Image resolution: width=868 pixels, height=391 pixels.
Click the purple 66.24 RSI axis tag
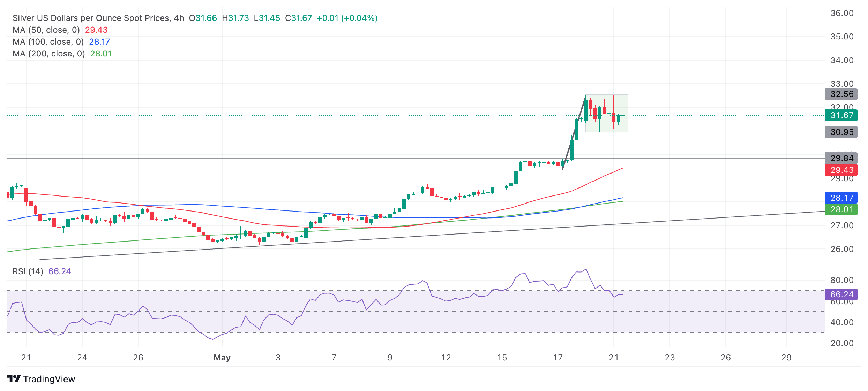click(x=841, y=294)
